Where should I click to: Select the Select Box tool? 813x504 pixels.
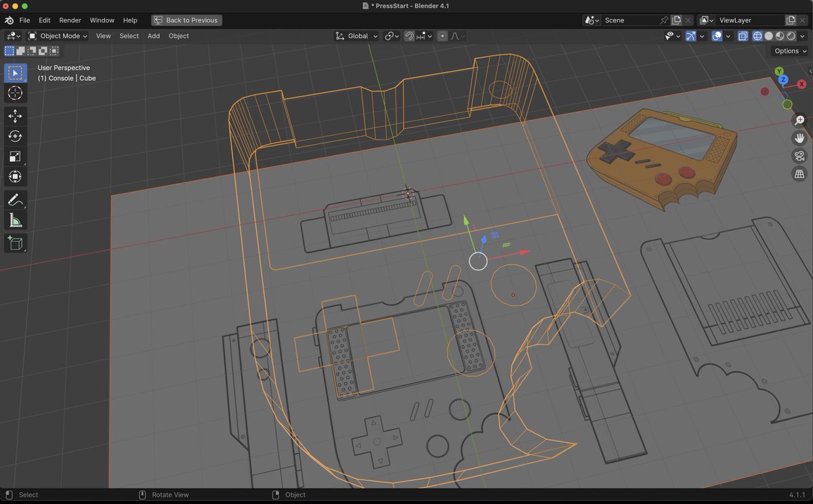pyautogui.click(x=16, y=73)
